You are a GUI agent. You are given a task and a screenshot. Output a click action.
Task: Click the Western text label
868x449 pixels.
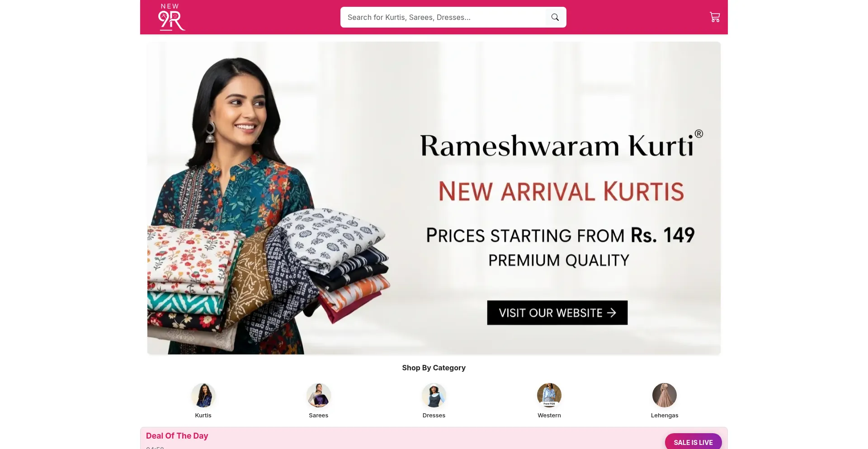coord(549,415)
